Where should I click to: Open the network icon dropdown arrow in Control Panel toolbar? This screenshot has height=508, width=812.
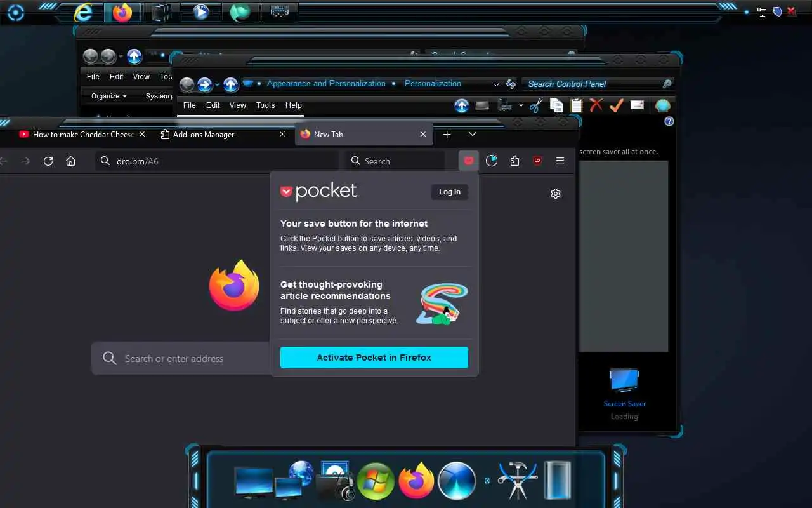[x=521, y=105]
